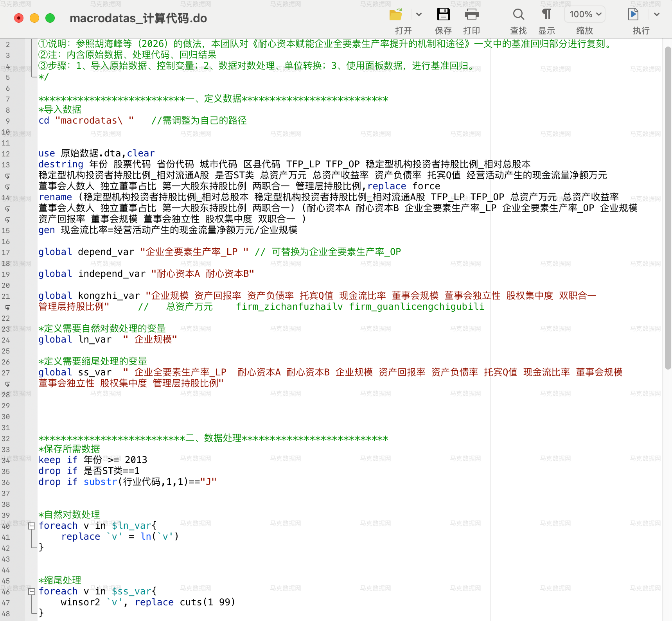Run the do-file with the Execute icon
Viewport: 672px width, 621px height.
click(633, 15)
